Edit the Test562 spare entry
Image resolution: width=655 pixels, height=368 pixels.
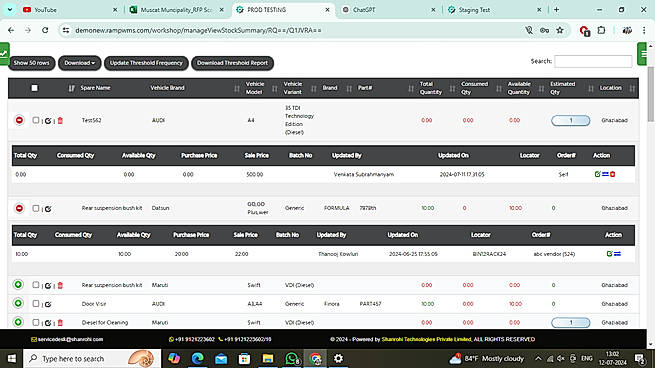pos(48,121)
